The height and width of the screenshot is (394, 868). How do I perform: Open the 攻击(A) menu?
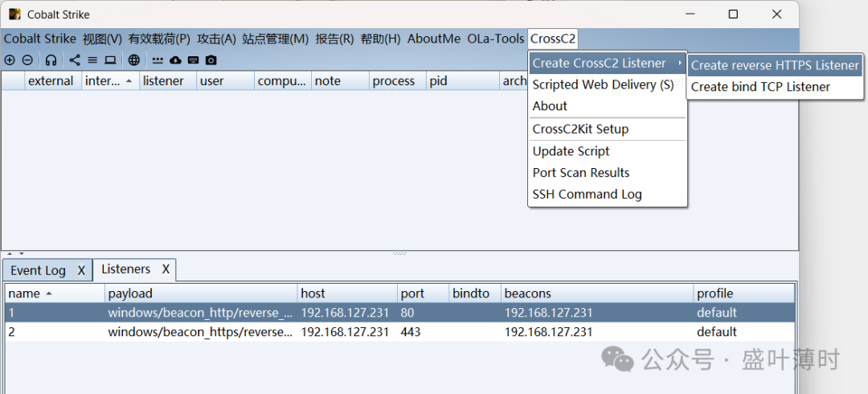216,39
